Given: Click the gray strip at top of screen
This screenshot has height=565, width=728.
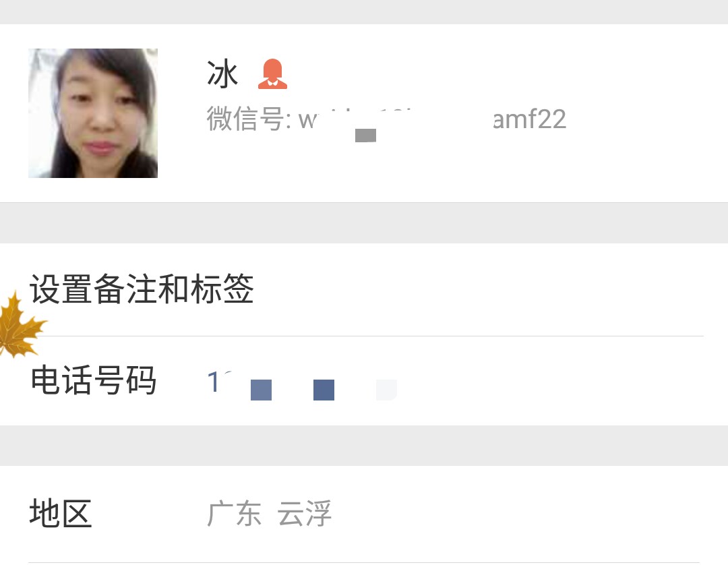Looking at the screenshot, I should click(x=364, y=12).
